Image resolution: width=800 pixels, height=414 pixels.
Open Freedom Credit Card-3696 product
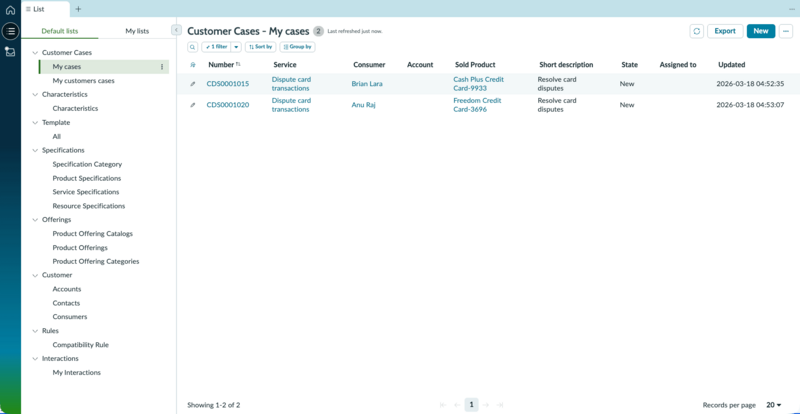pyautogui.click(x=478, y=105)
